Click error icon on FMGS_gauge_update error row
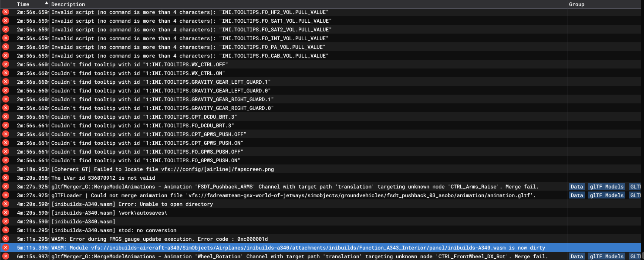The height and width of the screenshot is (260, 644). pyautogui.click(x=6, y=239)
